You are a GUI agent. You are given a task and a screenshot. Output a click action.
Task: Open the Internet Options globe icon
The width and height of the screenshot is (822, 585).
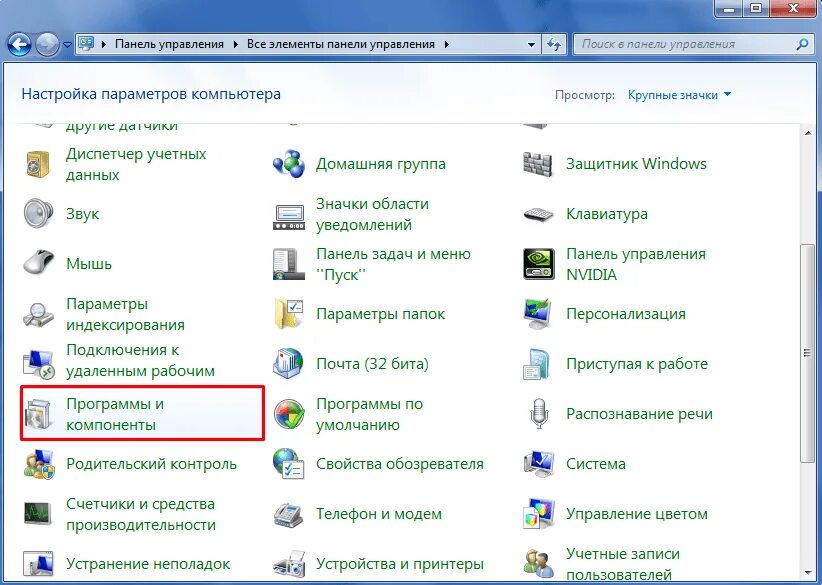(288, 463)
